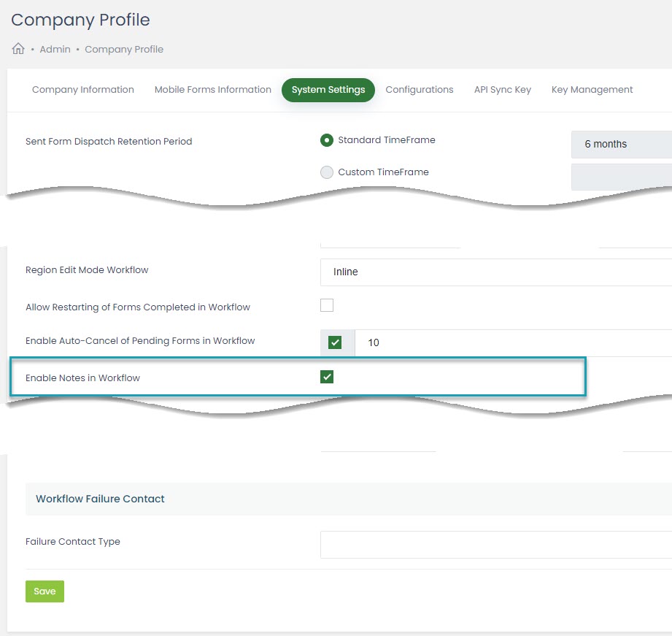Open the 6 months retention dropdown

point(620,145)
